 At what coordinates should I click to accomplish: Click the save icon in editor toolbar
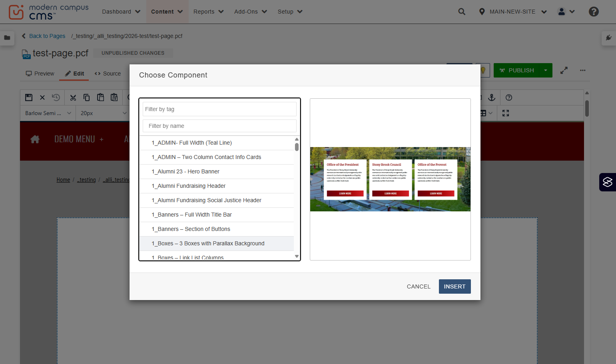[x=29, y=97]
